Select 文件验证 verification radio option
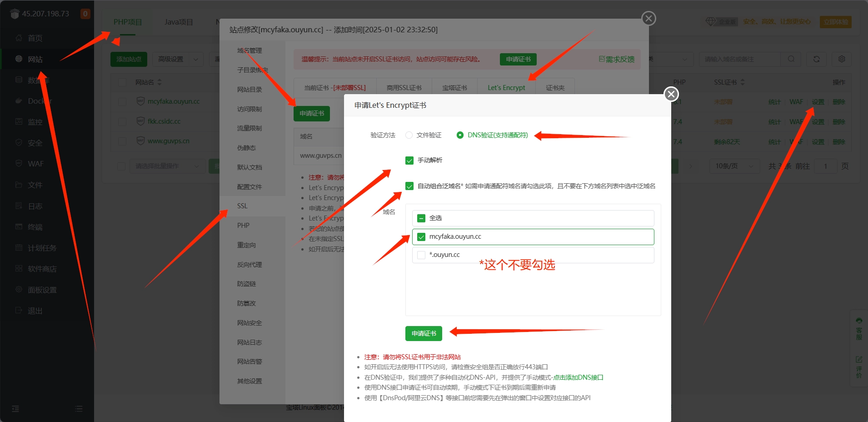The image size is (868, 422). [409, 135]
